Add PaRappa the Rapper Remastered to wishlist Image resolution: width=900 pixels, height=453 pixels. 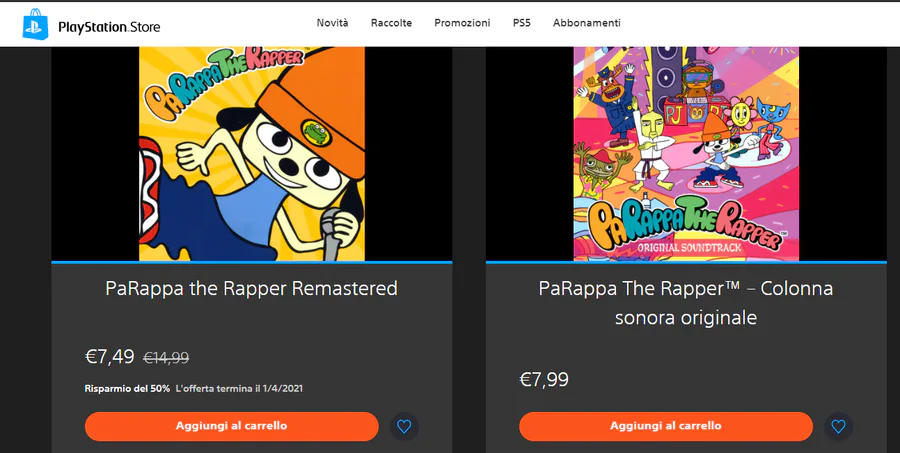[x=404, y=427]
